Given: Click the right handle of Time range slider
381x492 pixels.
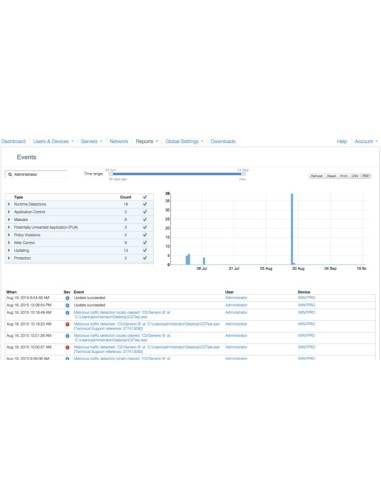Looking at the screenshot, I should click(x=243, y=174).
